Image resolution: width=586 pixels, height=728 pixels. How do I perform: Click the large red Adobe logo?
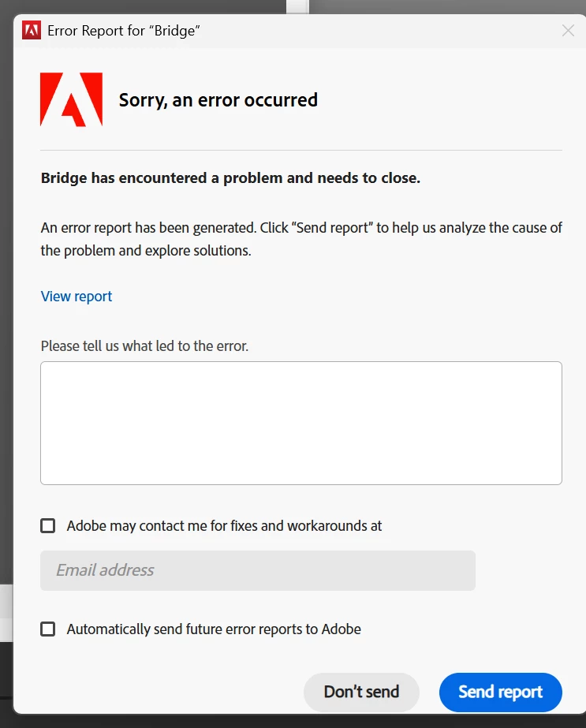coord(72,99)
